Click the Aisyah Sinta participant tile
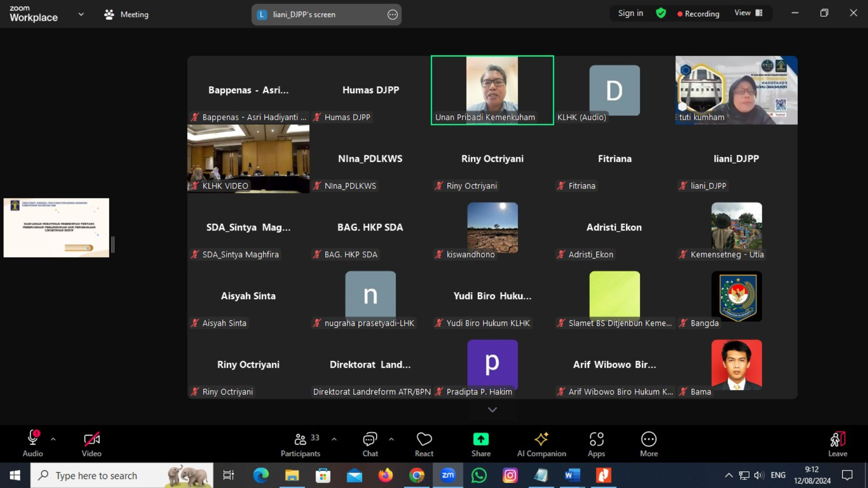Screen dimensions: 868x488 click(248, 296)
